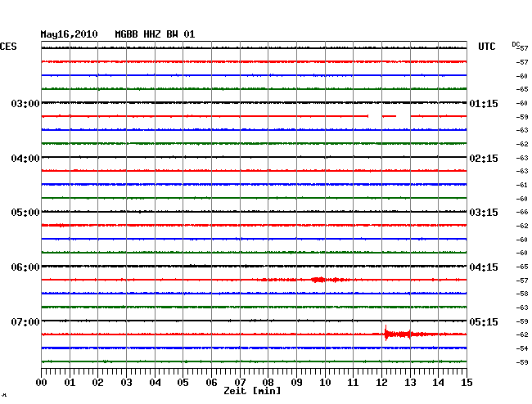Click minute 12 on the time axis

[381, 382]
